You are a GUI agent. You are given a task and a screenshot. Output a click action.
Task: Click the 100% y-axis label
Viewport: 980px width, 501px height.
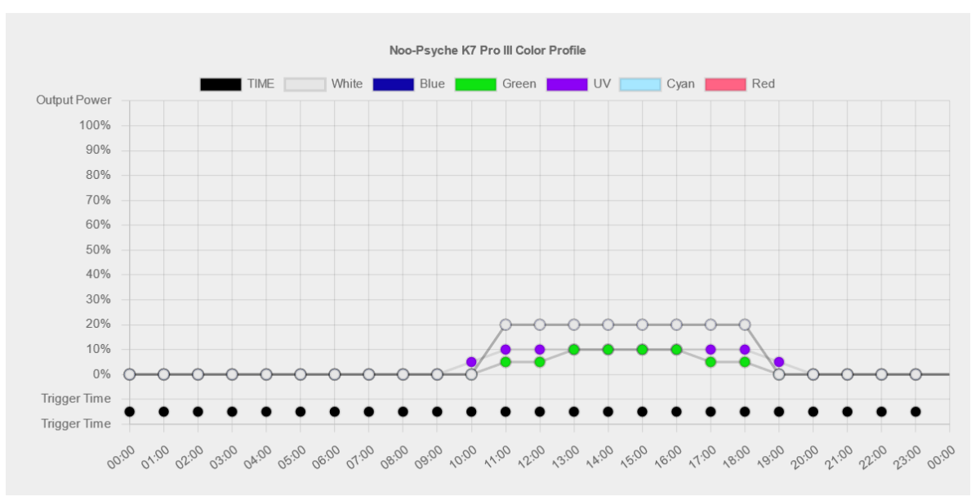pyautogui.click(x=94, y=125)
